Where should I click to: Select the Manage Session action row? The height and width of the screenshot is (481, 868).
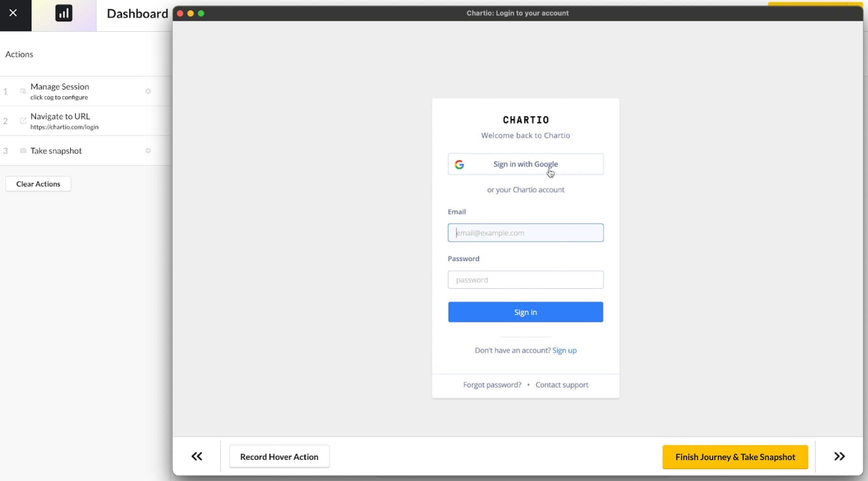click(x=85, y=91)
